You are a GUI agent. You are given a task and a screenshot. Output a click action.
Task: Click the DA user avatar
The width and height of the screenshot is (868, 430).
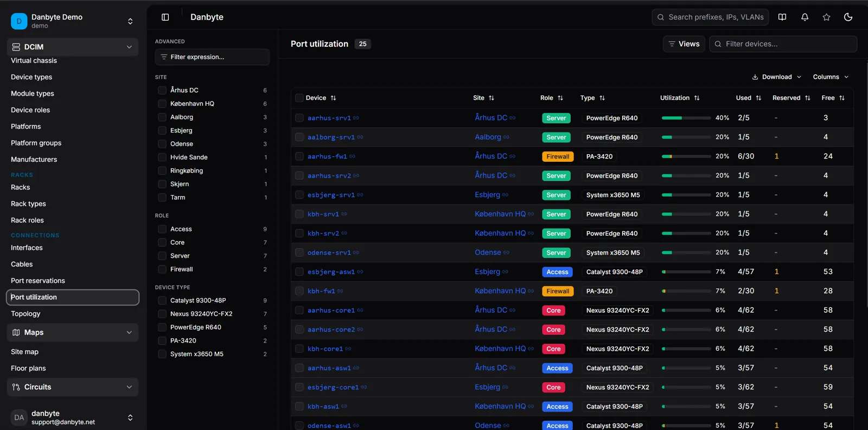click(x=19, y=418)
